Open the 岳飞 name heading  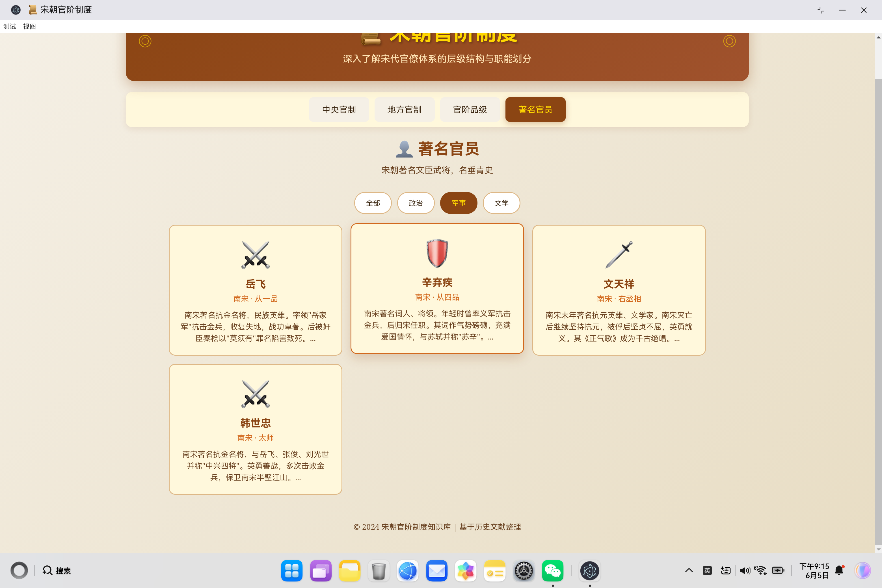pyautogui.click(x=255, y=284)
